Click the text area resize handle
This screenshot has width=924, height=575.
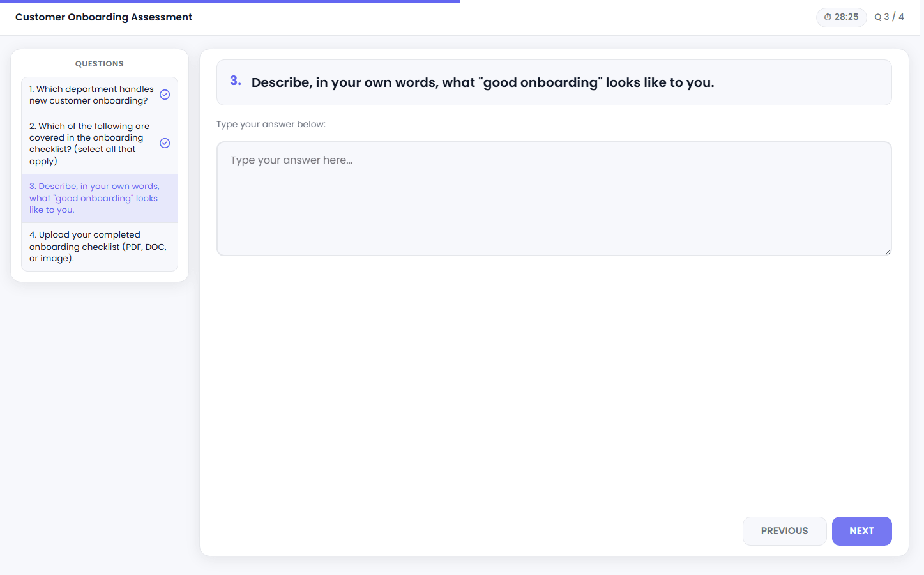(x=887, y=251)
